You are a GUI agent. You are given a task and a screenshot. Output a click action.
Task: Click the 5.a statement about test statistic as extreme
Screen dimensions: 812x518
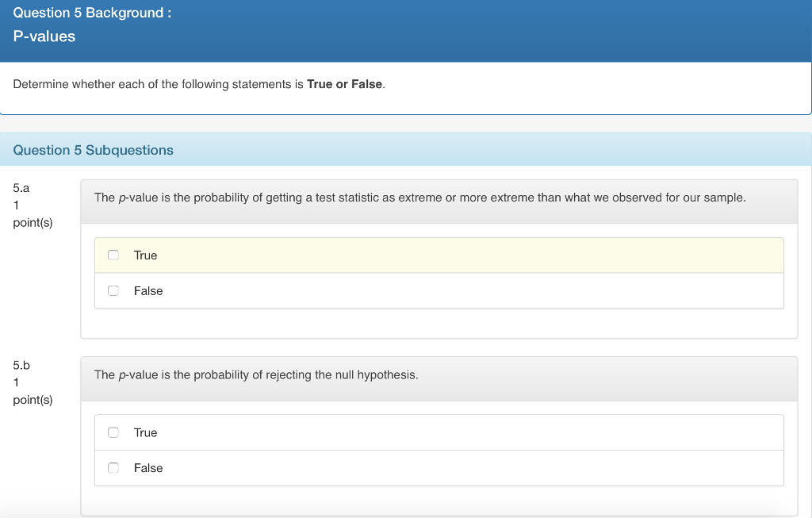pyautogui.click(x=420, y=198)
